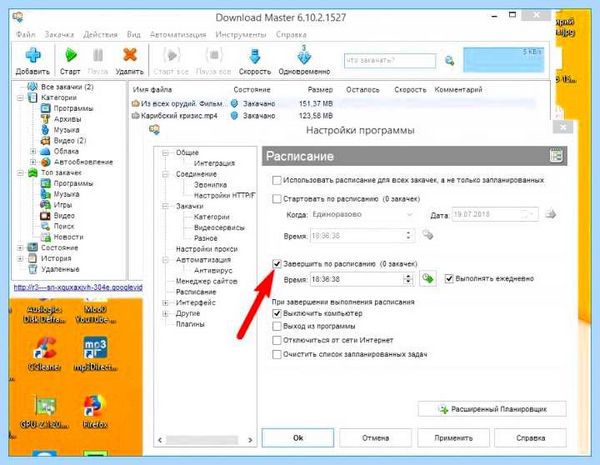This screenshot has height=465, width=600.
Task: Open the Действия menu
Action: (x=100, y=34)
